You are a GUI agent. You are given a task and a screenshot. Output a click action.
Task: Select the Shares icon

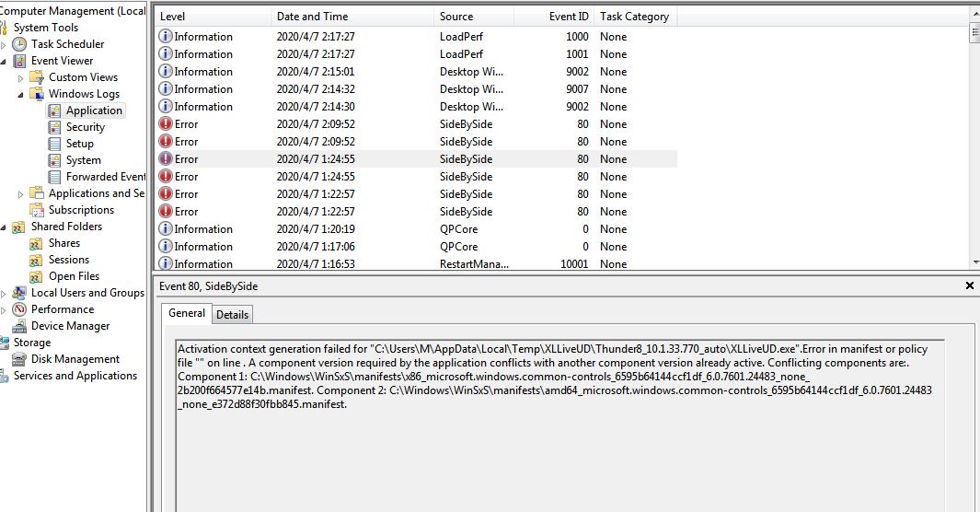tap(37, 243)
